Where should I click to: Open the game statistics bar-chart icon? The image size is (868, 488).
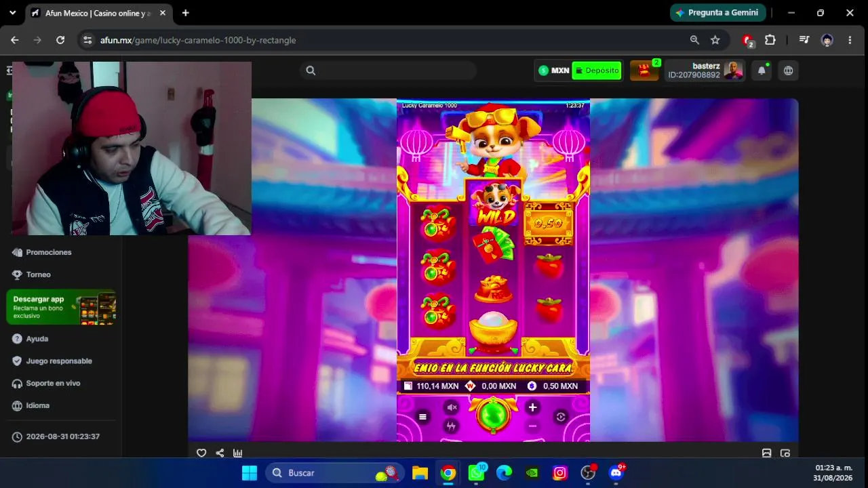[238, 453]
